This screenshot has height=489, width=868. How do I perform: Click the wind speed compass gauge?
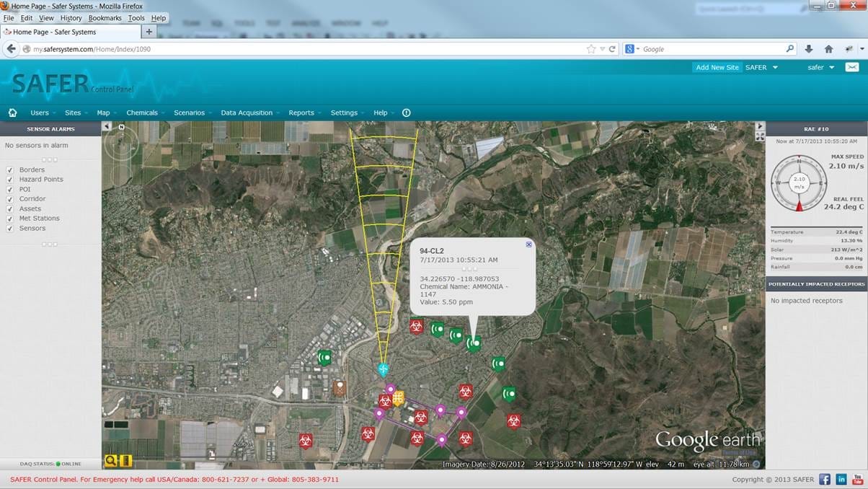point(798,182)
